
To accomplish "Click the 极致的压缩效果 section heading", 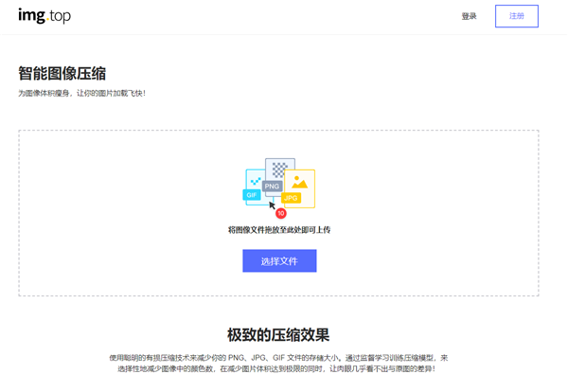I will pyautogui.click(x=278, y=334).
